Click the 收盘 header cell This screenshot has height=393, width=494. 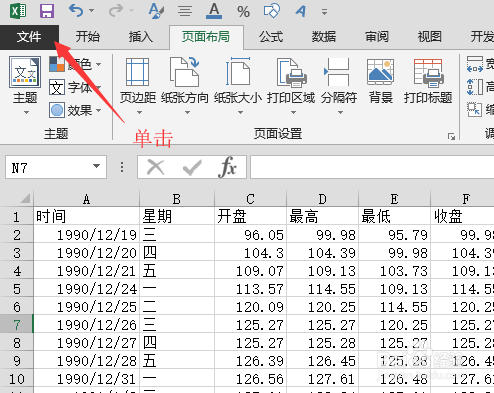[462, 216]
